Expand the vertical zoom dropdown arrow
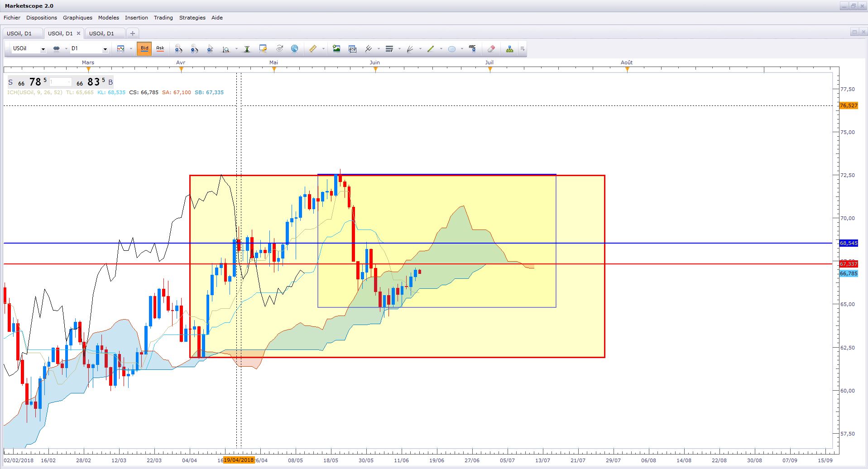 (x=236, y=49)
